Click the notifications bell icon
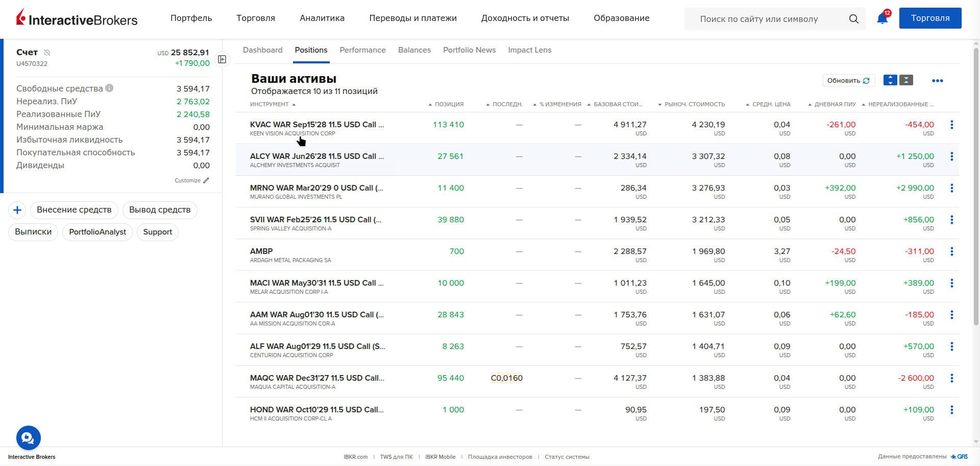This screenshot has height=466, width=980. coord(882,19)
